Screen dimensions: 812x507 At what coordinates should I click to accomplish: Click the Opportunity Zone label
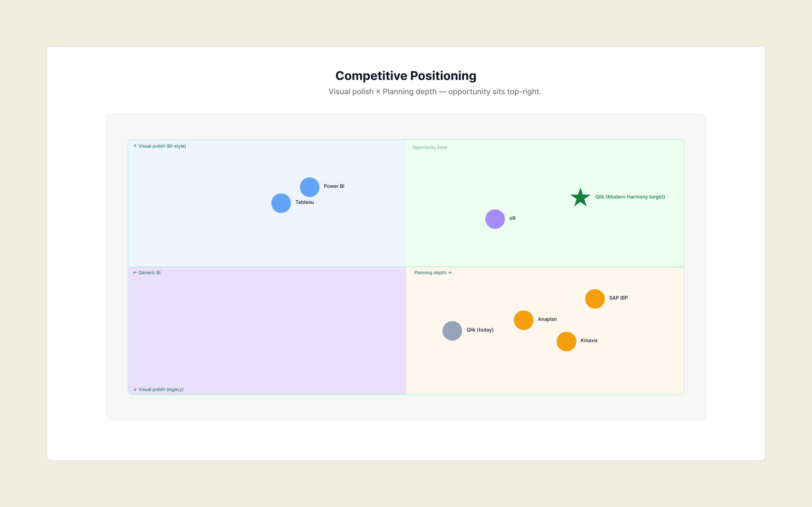[x=430, y=147]
